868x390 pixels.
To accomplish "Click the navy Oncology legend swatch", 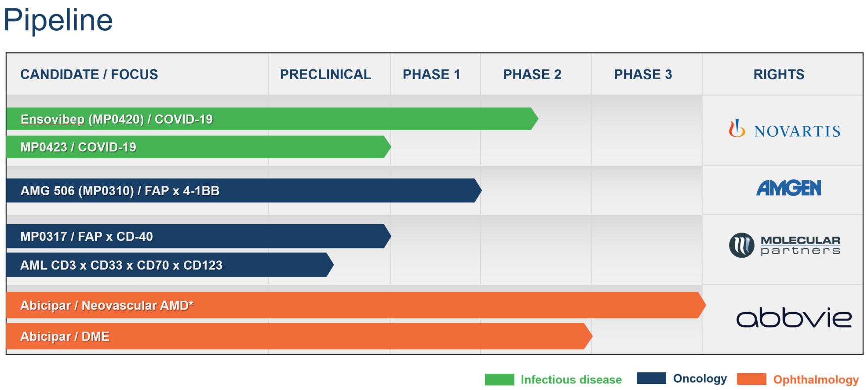I will 651,378.
